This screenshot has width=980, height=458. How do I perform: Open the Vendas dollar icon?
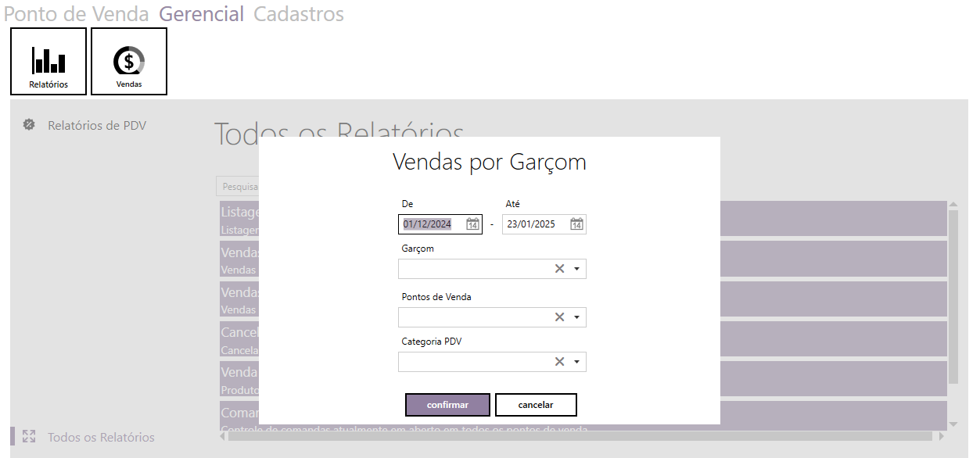[x=129, y=61]
